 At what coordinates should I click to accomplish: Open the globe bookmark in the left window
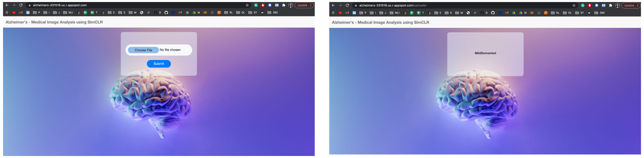pyautogui.click(x=142, y=13)
